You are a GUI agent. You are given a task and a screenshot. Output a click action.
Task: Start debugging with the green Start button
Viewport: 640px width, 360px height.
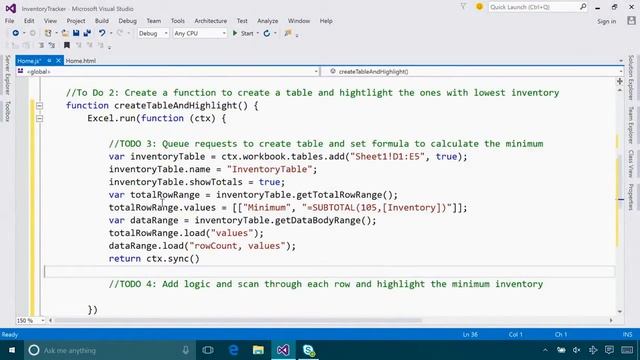pyautogui.click(x=243, y=33)
